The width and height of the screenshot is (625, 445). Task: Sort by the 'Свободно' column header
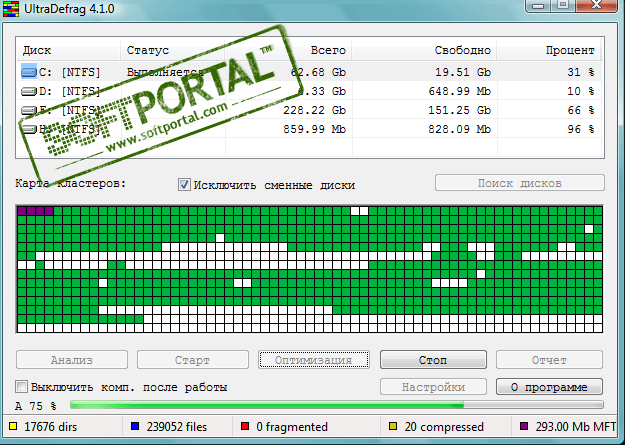[424, 50]
